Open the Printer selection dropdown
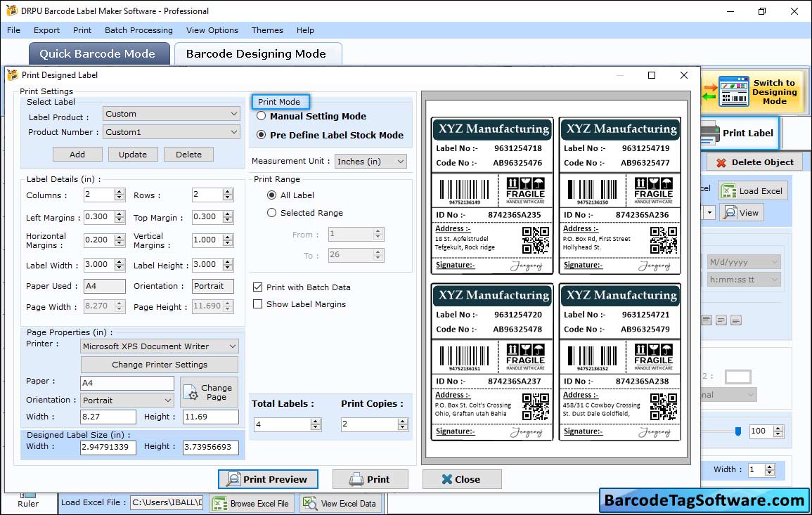 tap(160, 346)
